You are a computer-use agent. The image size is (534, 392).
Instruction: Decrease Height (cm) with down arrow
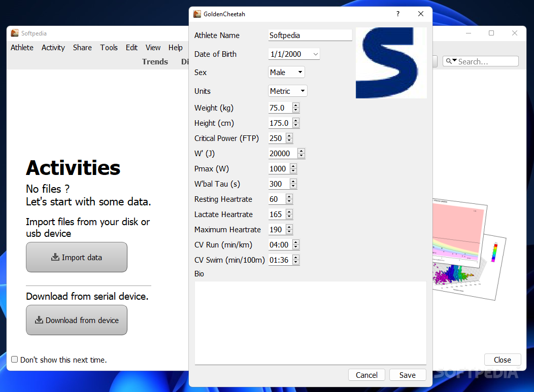[x=296, y=125]
